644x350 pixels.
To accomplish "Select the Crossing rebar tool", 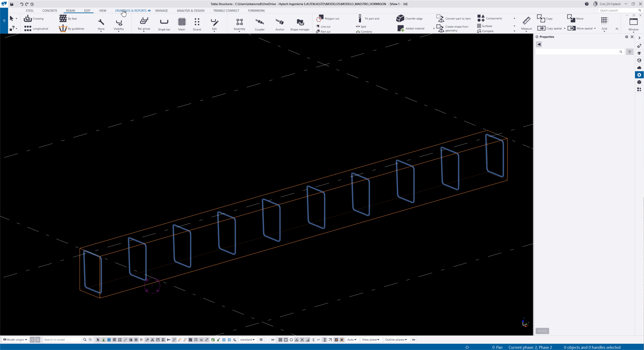I will (x=33, y=18).
